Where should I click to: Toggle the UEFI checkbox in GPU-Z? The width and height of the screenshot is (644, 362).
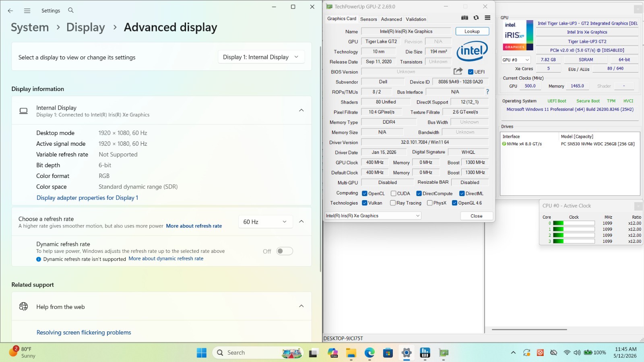pyautogui.click(x=471, y=72)
